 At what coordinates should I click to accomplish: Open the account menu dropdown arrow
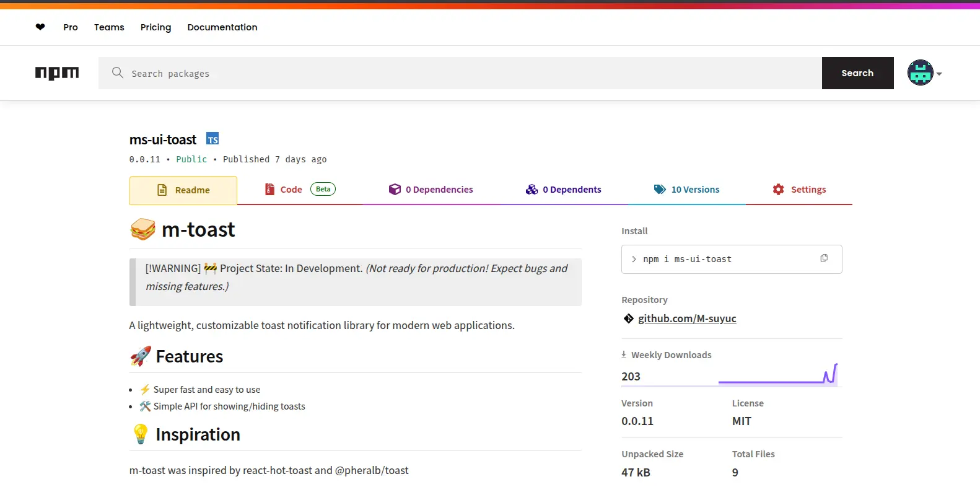(939, 74)
